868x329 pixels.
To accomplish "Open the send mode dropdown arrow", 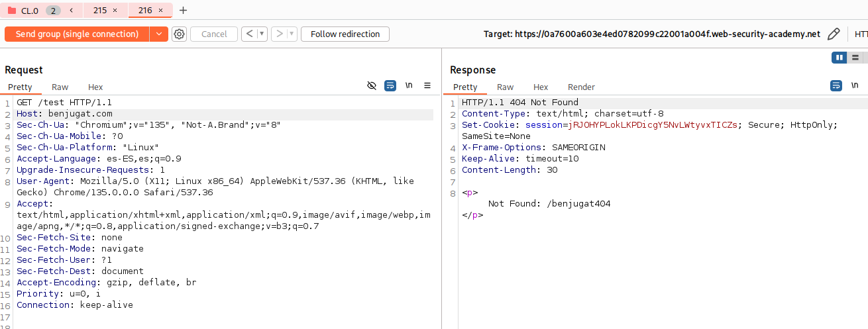I will tap(159, 34).
